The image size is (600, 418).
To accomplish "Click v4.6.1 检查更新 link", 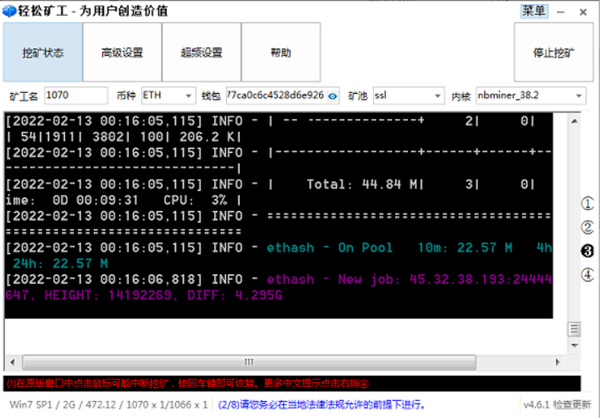I will click(x=557, y=404).
